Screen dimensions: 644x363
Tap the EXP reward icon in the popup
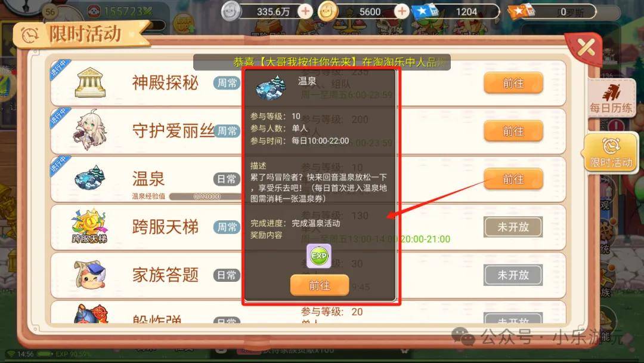click(x=318, y=256)
